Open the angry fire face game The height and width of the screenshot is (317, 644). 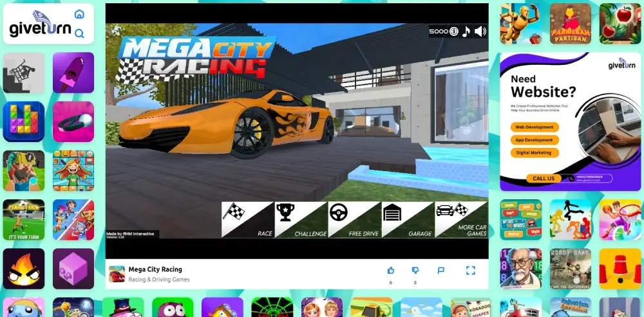24,269
